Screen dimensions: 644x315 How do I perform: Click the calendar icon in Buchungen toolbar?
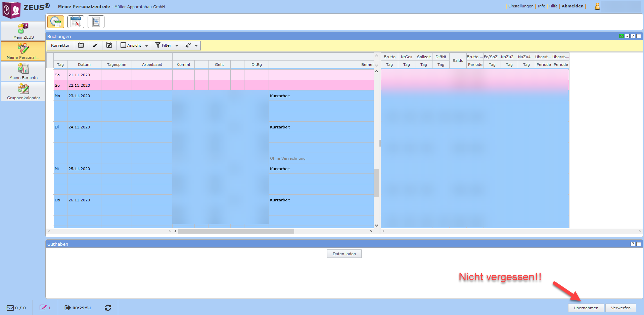coord(81,45)
